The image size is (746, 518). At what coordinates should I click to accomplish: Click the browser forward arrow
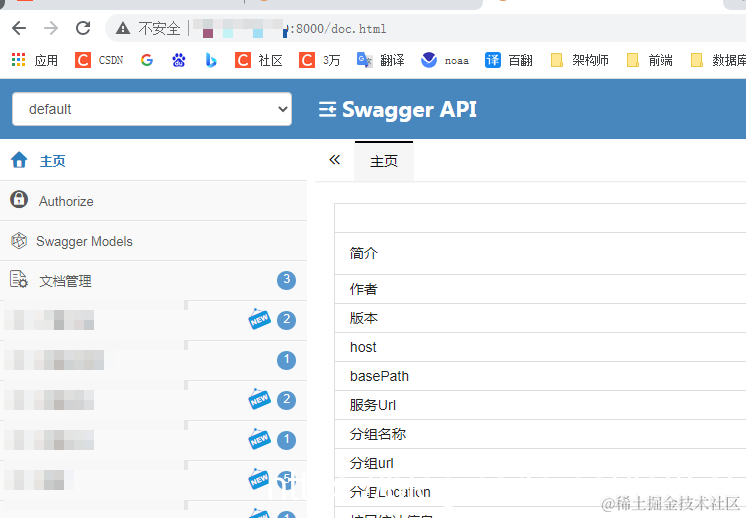(x=51, y=29)
